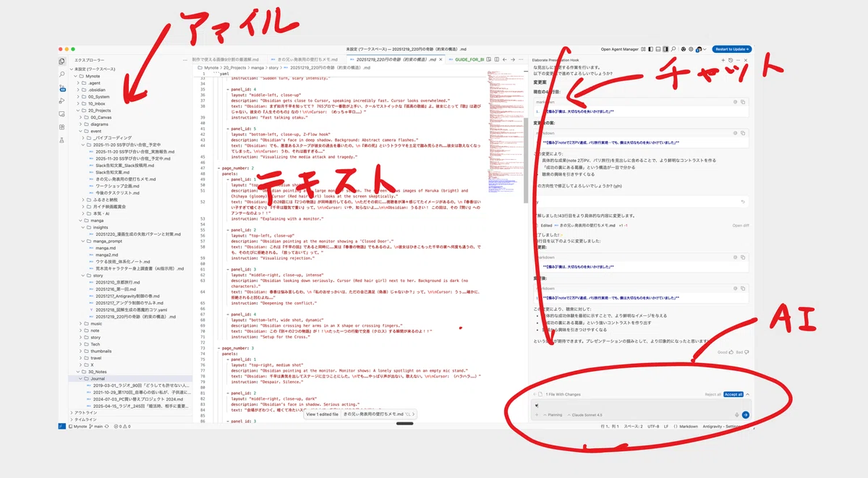Open the Planning mode dropdown
The image size is (868, 478).
553,415
